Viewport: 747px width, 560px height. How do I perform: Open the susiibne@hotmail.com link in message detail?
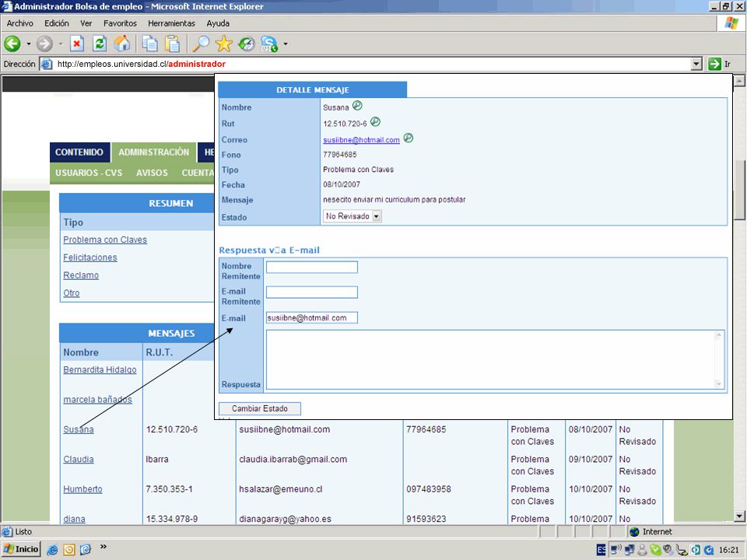coord(361,140)
